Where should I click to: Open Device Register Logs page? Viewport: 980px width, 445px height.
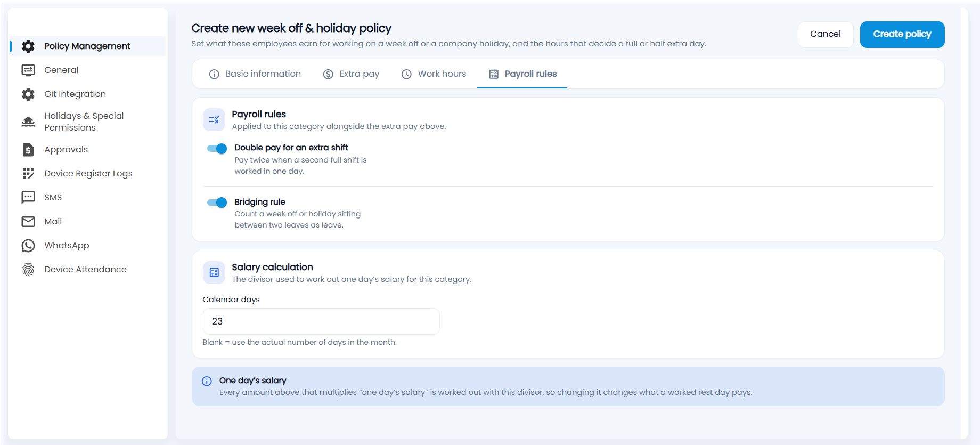[x=88, y=174]
